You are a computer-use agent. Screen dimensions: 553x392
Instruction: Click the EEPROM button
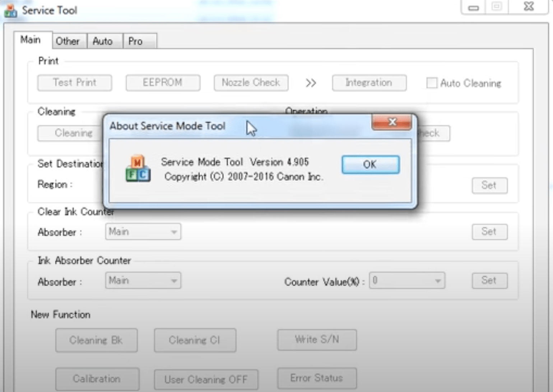pos(163,83)
